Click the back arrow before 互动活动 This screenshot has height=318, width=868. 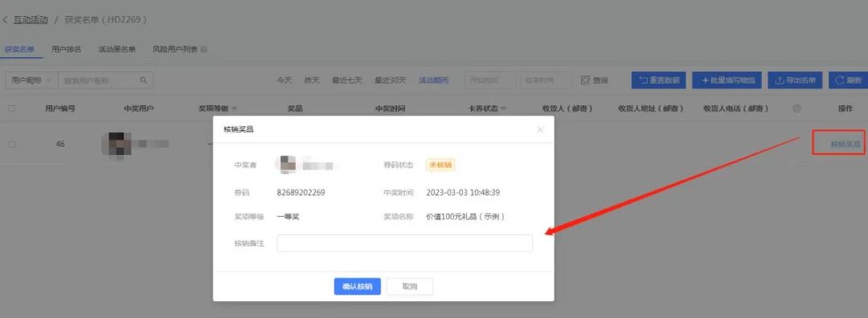tap(5, 20)
